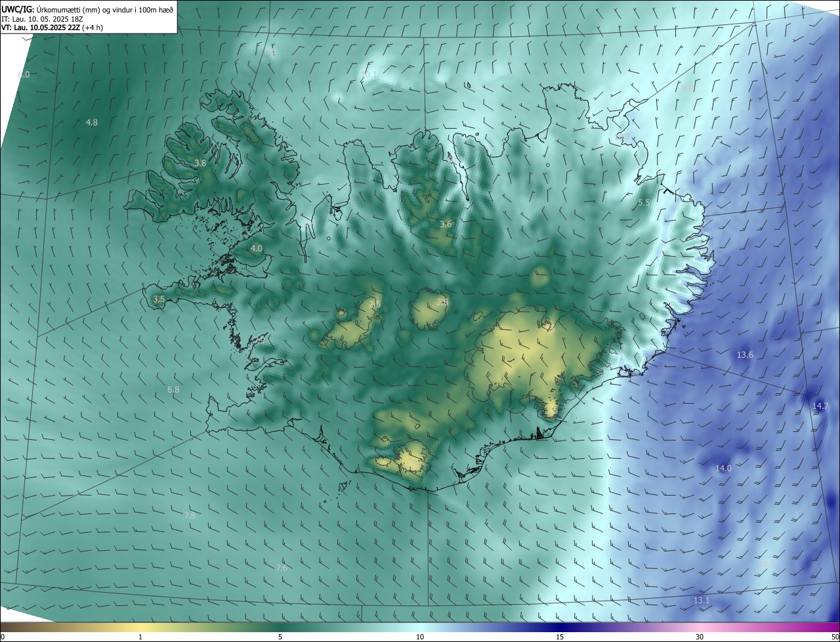Click the 0 tick on color scale
The height and width of the screenshot is (642, 840).
point(2,637)
